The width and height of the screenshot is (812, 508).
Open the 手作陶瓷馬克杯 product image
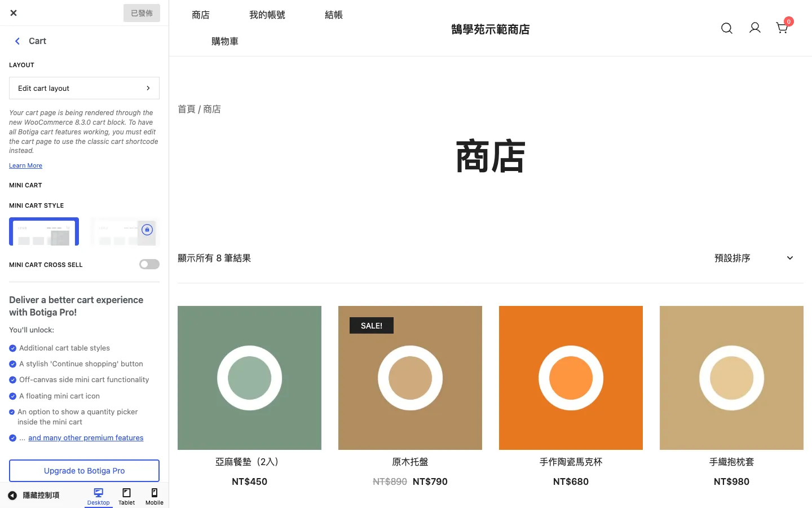click(x=571, y=378)
